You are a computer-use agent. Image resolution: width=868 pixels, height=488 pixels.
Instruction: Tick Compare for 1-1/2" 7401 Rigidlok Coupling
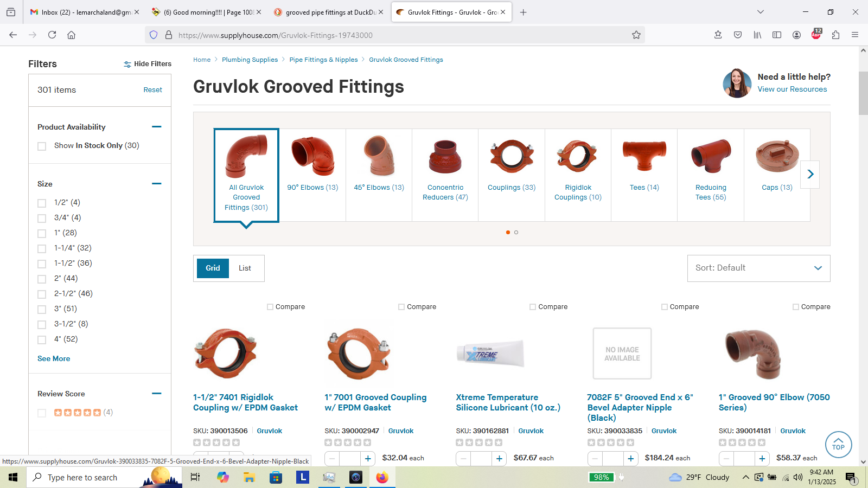tap(270, 307)
